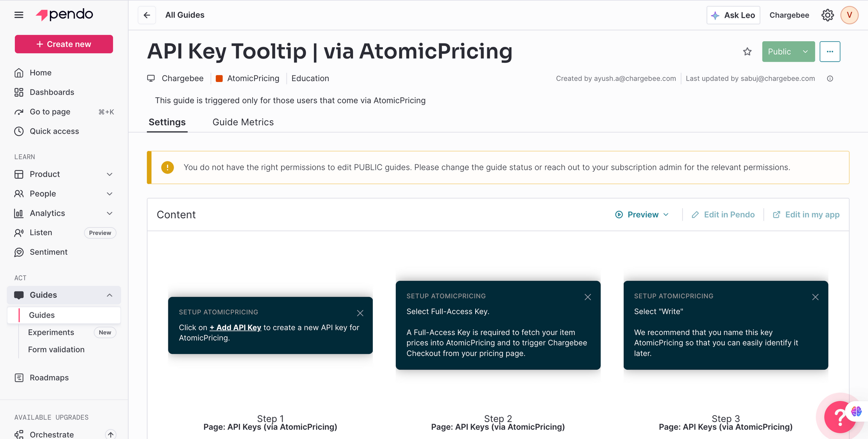Viewport: 868px width, 439px height.
Task: Close the Step 3 tooltip preview
Action: 815,297
